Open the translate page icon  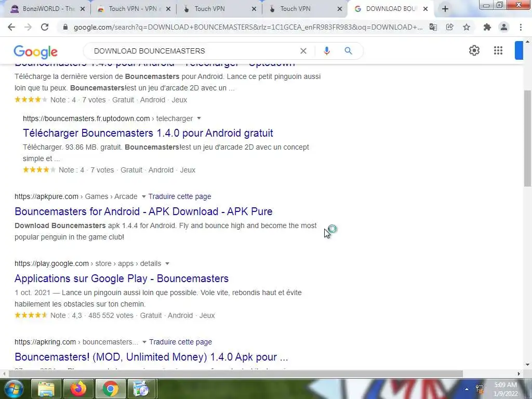coord(433,27)
